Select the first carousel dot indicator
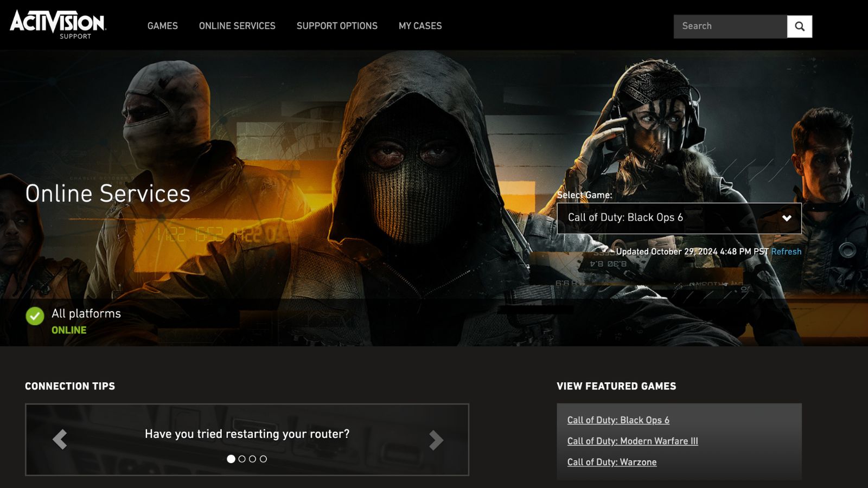 231,459
